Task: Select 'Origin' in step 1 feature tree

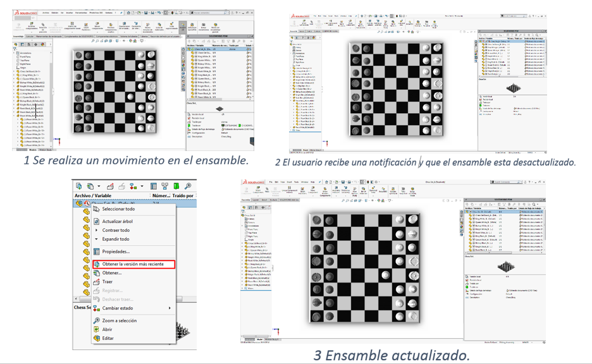Action: [x=23, y=68]
